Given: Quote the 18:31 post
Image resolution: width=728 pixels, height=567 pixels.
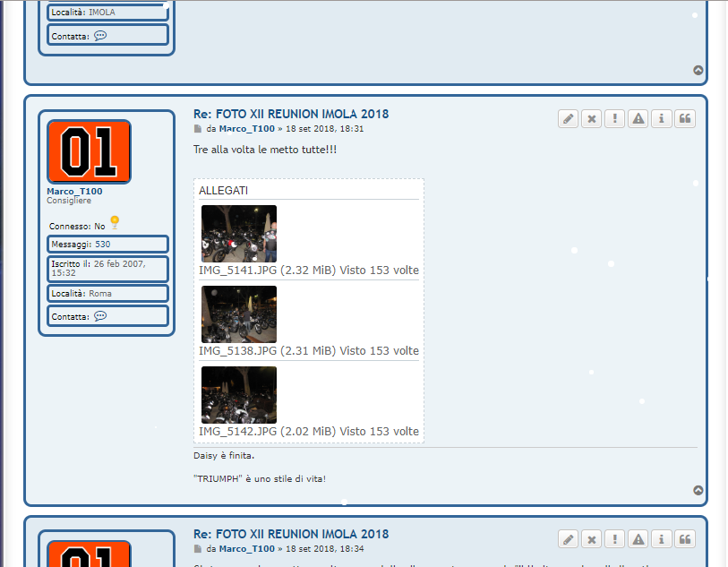Looking at the screenshot, I should 685,119.
